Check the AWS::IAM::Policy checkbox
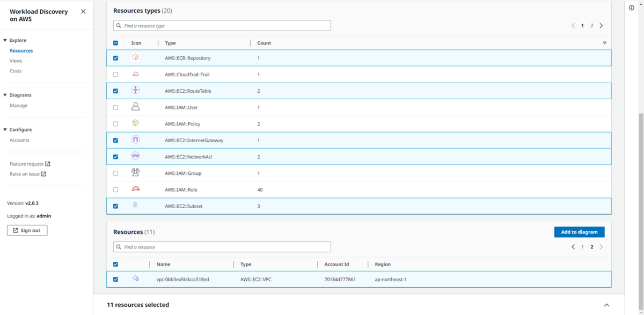The image size is (644, 315). (x=115, y=124)
